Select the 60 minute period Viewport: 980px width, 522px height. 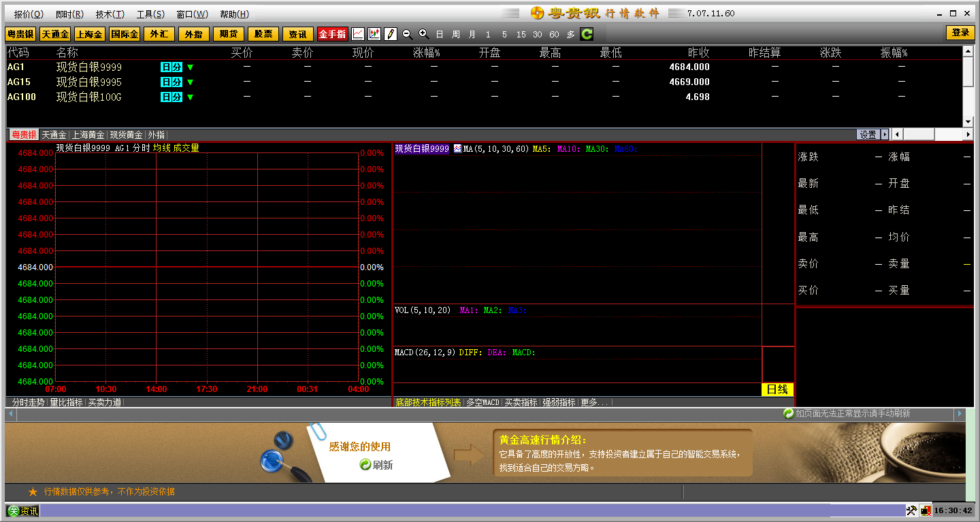554,34
